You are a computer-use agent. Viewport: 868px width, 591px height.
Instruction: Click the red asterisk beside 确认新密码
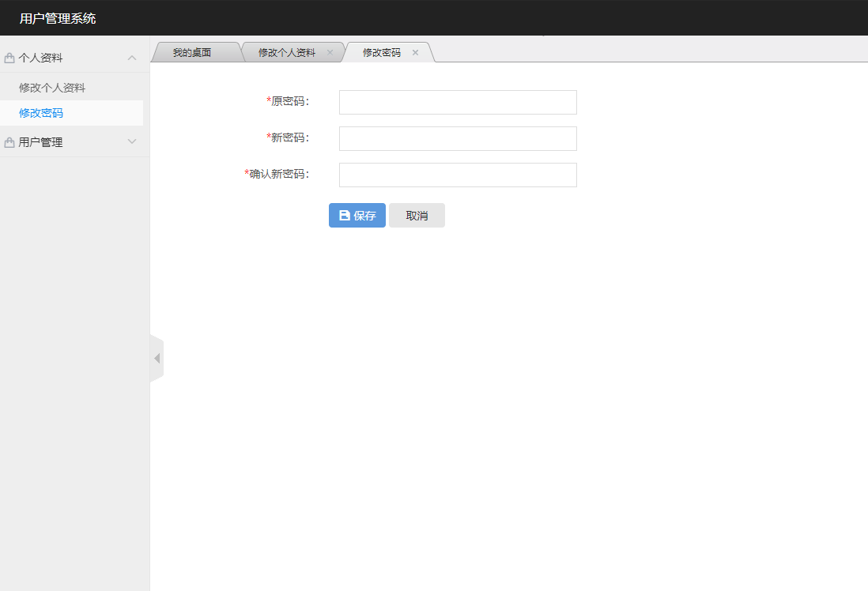[x=247, y=175]
